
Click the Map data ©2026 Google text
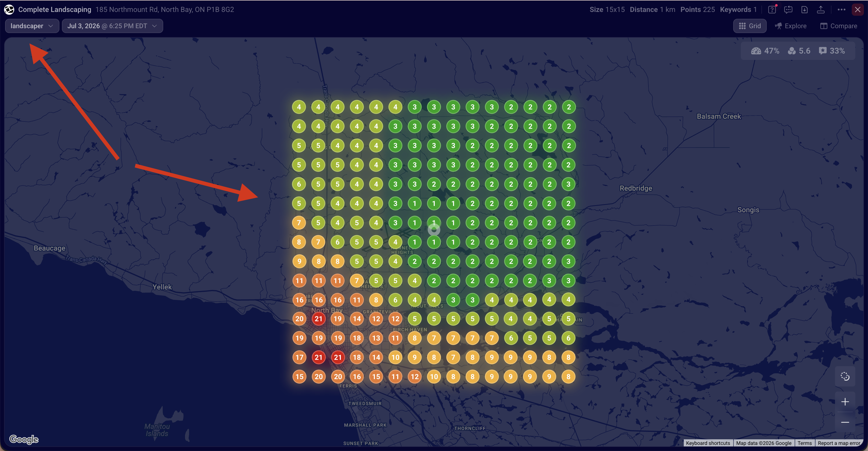click(x=763, y=443)
